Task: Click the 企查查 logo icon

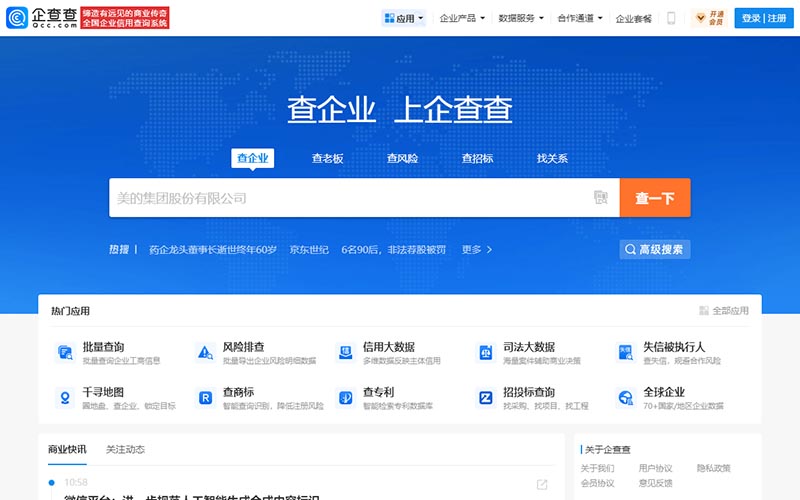Action: pyautogui.click(x=17, y=18)
